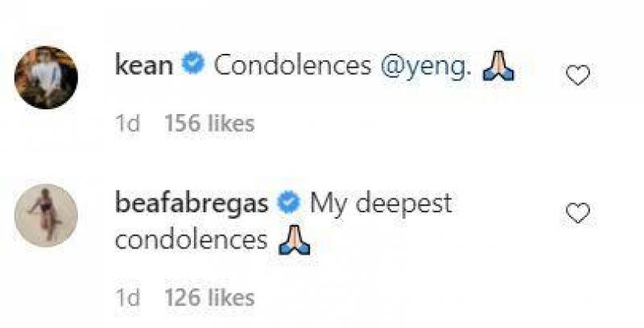Click the kean username
Viewport: 644px width, 328px height.
[x=144, y=66]
